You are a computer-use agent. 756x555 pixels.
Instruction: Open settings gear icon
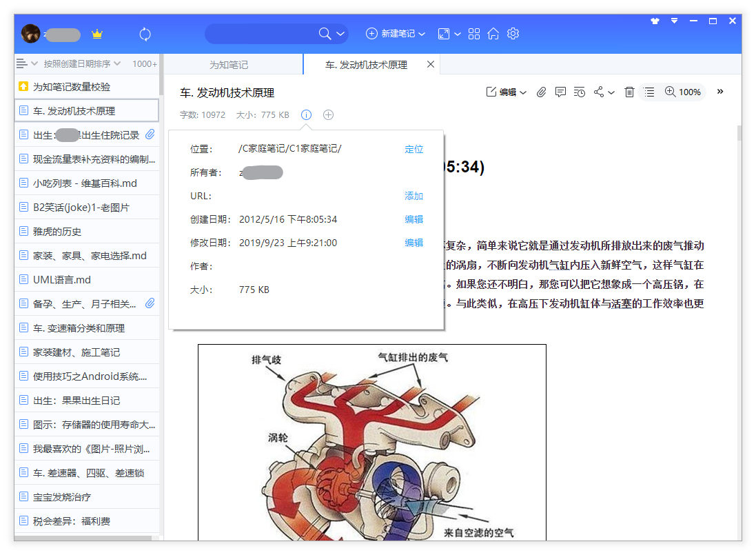513,34
